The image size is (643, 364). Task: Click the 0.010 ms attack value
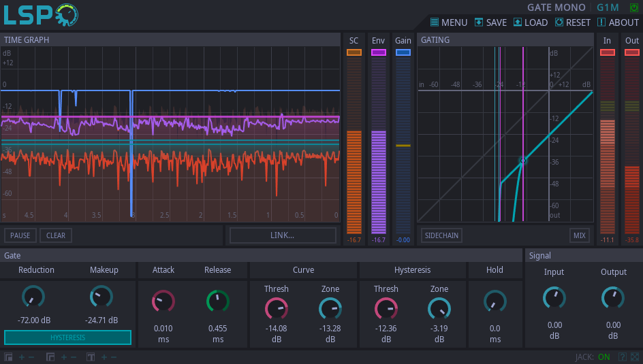[163, 333]
